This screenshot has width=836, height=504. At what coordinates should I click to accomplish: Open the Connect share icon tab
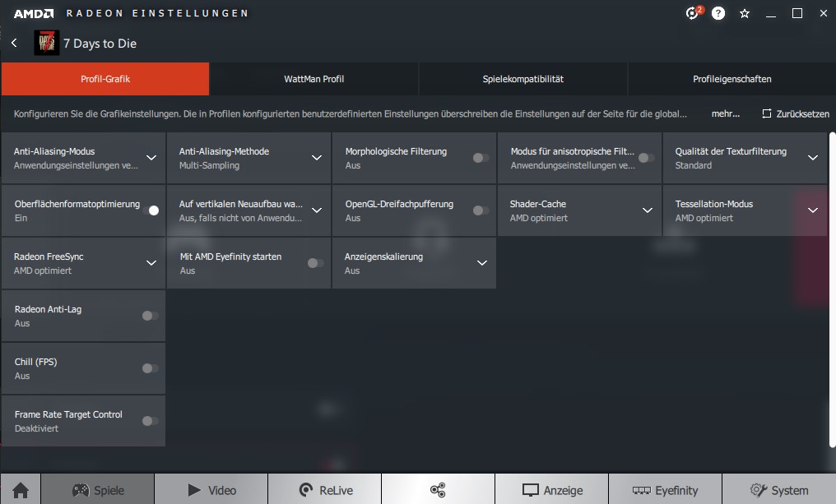pyautogui.click(x=439, y=490)
